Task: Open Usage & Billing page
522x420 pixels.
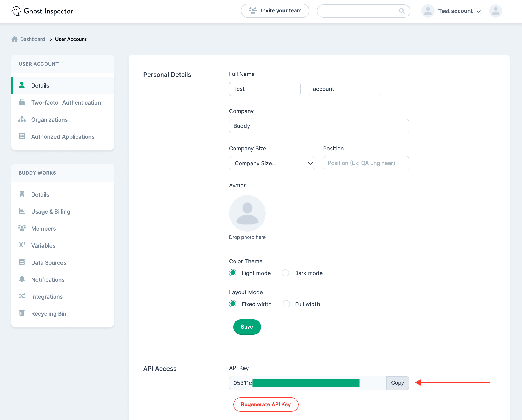Action: (63, 212)
